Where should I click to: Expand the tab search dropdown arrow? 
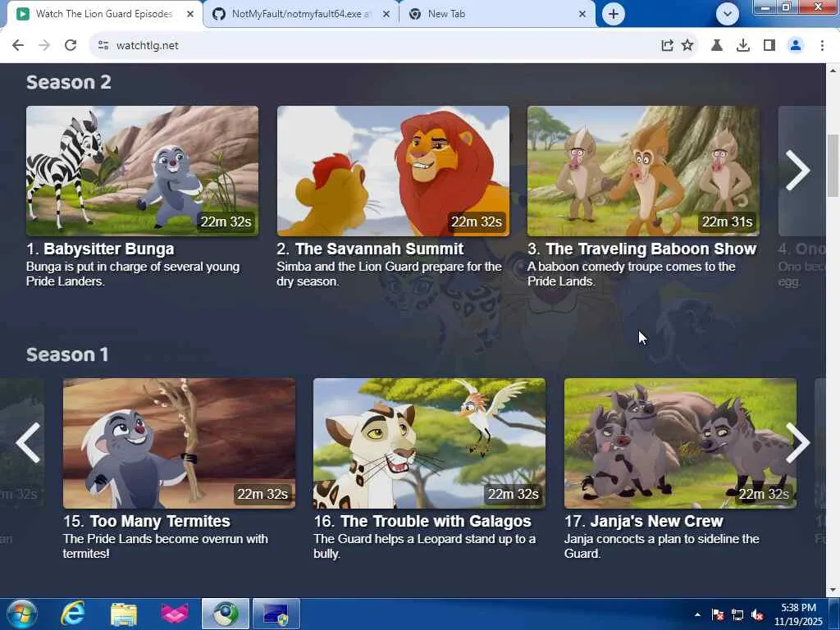[728, 14]
